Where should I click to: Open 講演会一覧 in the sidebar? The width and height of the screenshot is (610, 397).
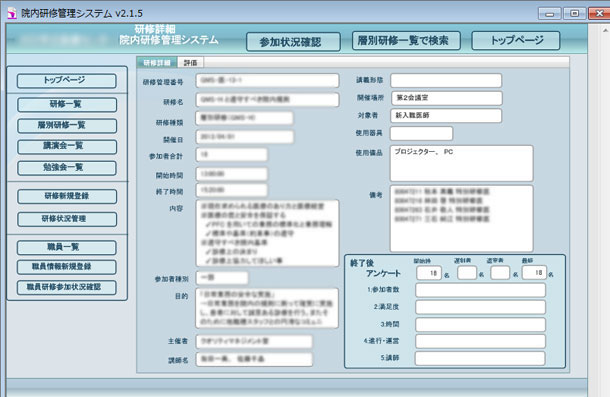coord(67,147)
